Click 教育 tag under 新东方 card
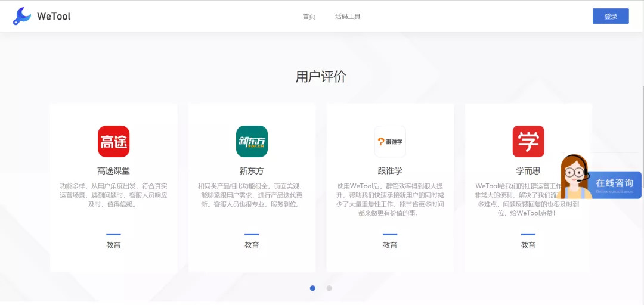The image size is (644, 305). pos(252,245)
